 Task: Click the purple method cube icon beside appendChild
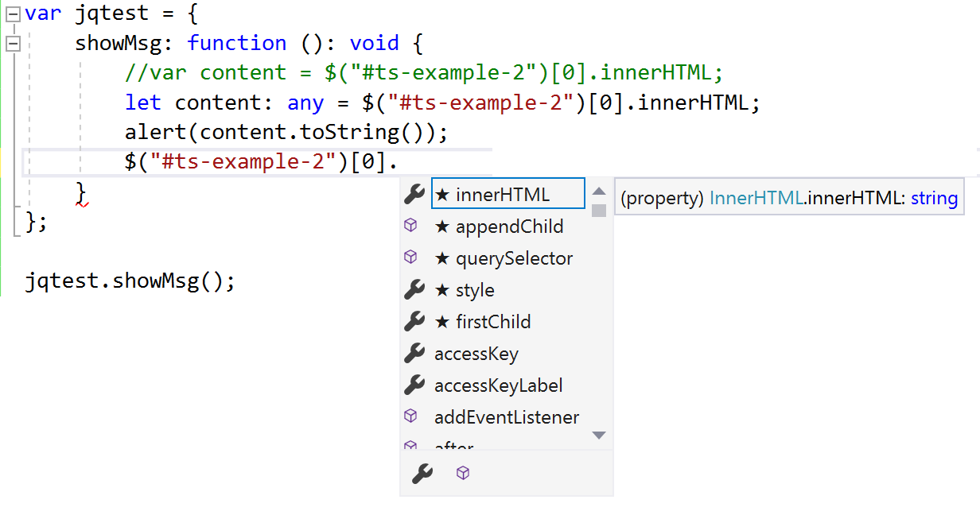(x=411, y=226)
